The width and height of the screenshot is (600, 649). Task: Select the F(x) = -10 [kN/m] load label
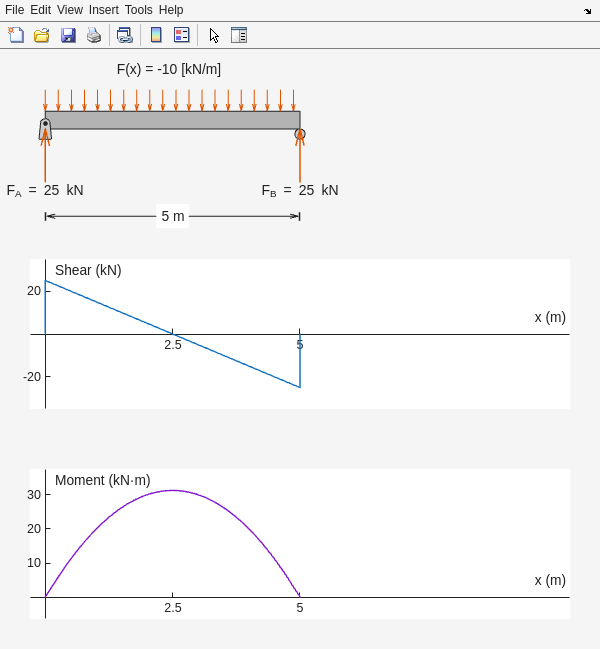tap(169, 69)
